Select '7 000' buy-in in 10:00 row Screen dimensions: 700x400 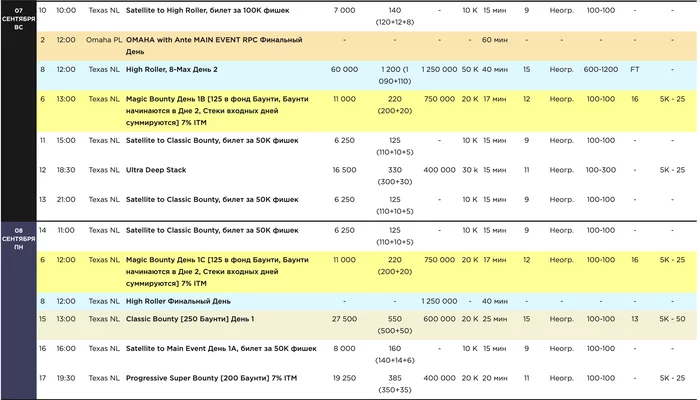coord(344,10)
